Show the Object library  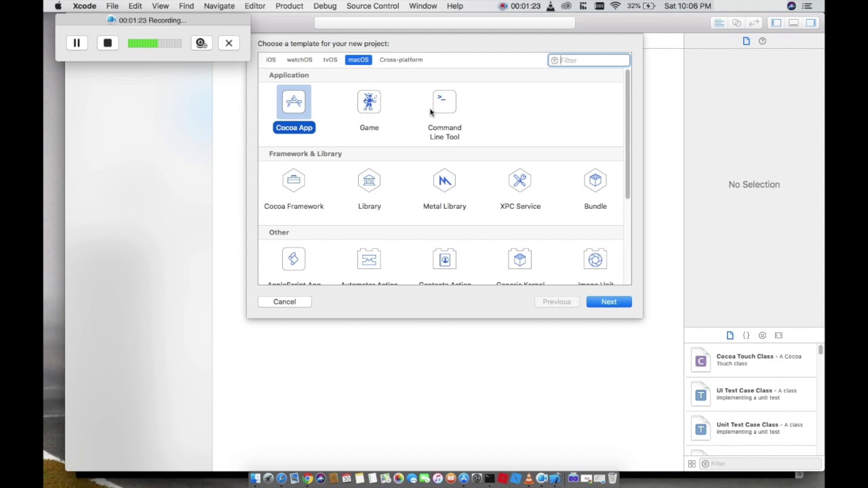[x=762, y=335]
